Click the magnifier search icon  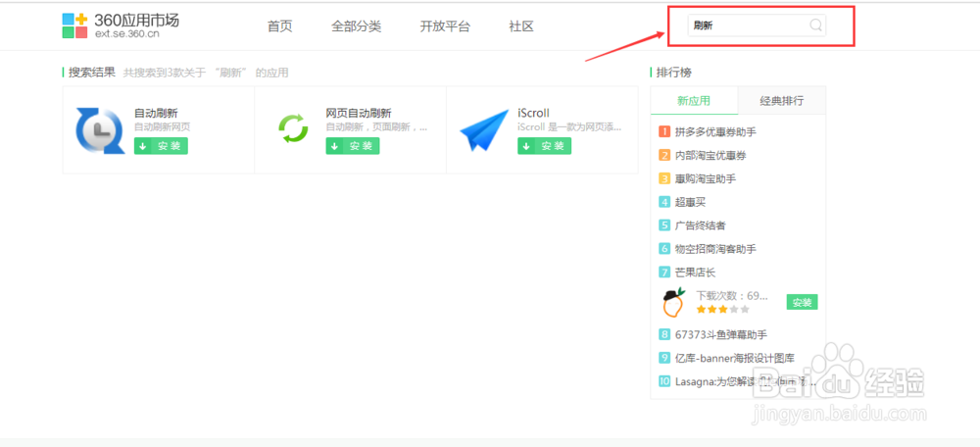click(815, 25)
